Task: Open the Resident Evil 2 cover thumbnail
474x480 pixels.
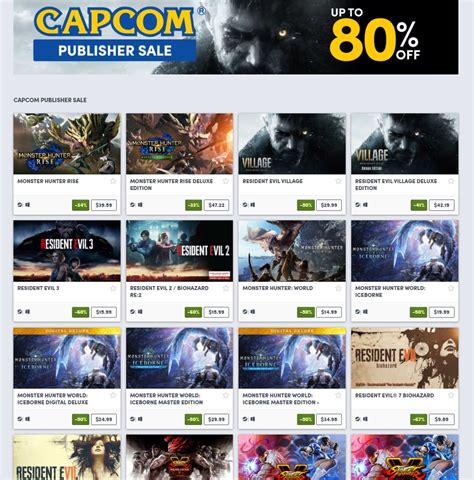Action: [x=180, y=251]
